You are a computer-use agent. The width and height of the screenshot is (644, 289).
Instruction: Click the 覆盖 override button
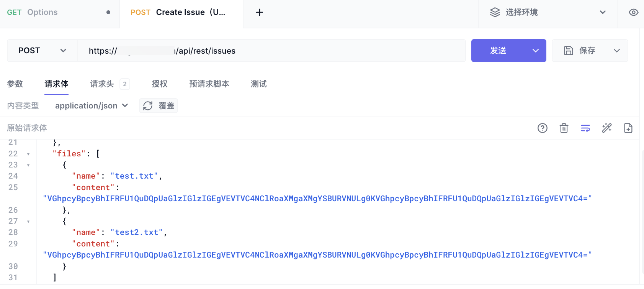[159, 106]
